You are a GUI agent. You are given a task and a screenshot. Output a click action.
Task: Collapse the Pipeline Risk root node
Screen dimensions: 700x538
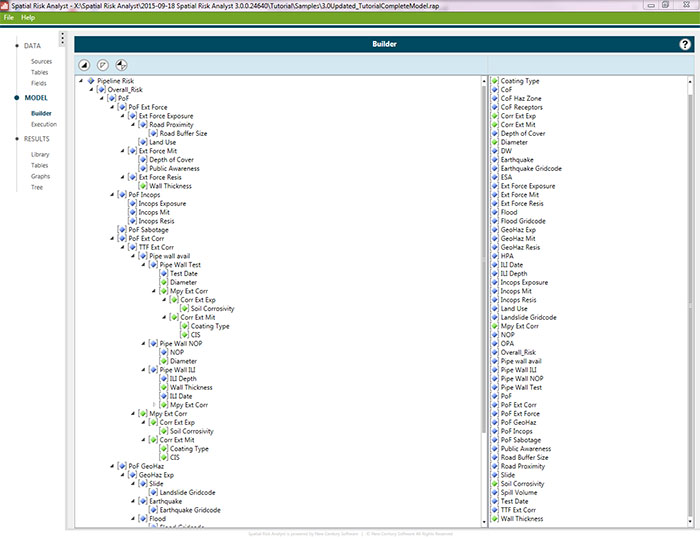click(81, 81)
